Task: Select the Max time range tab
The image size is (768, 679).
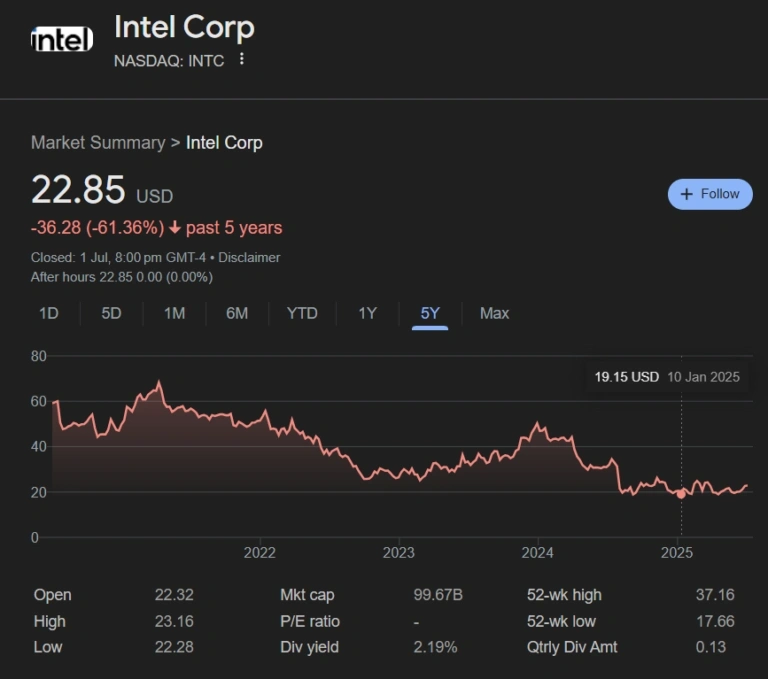Action: click(x=494, y=313)
